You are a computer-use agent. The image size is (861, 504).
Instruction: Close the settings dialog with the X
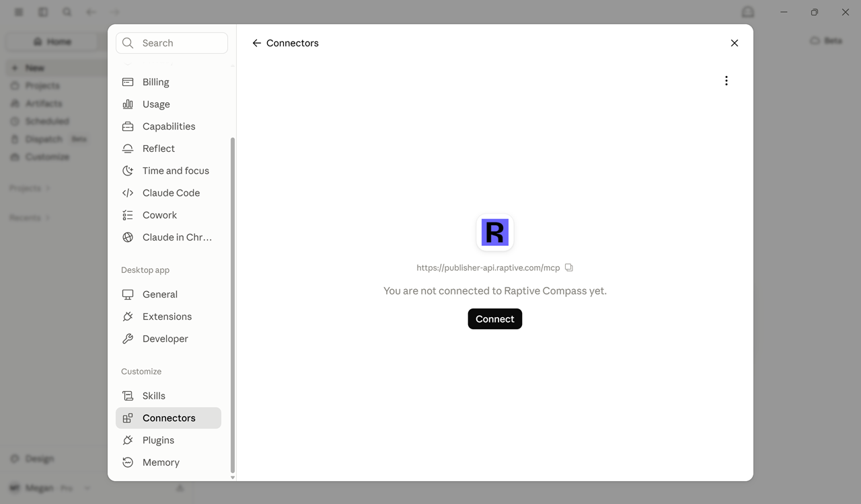tap(735, 43)
